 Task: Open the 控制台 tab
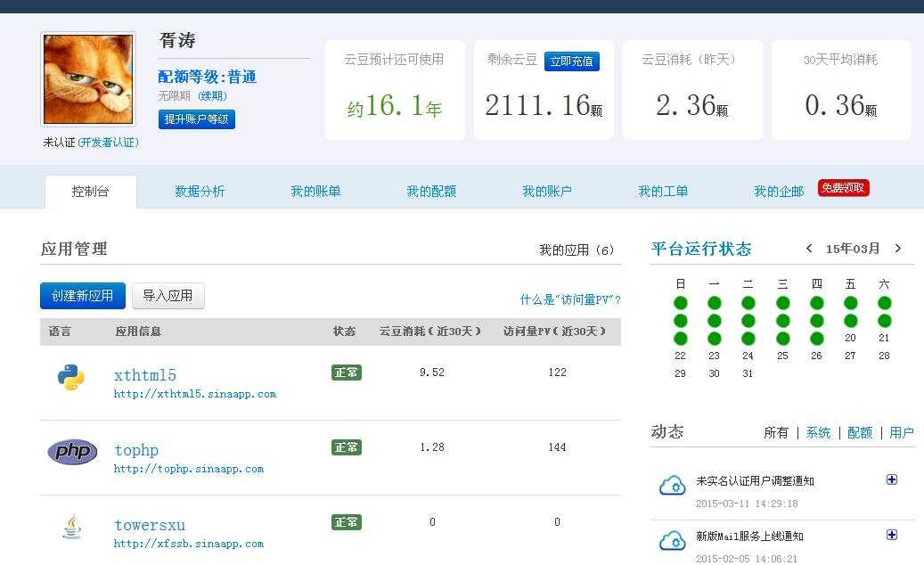pos(91,192)
